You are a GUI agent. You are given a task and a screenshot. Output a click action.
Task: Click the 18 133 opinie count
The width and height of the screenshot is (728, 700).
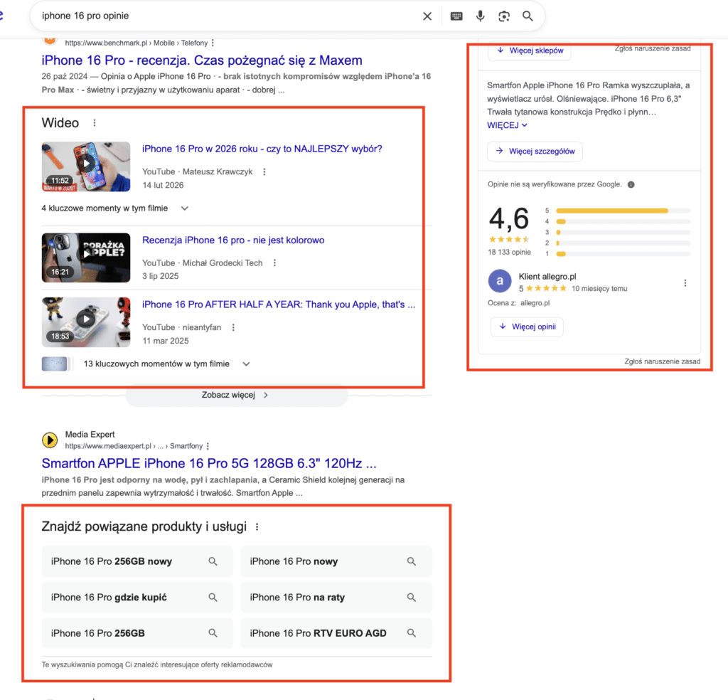pos(509,253)
